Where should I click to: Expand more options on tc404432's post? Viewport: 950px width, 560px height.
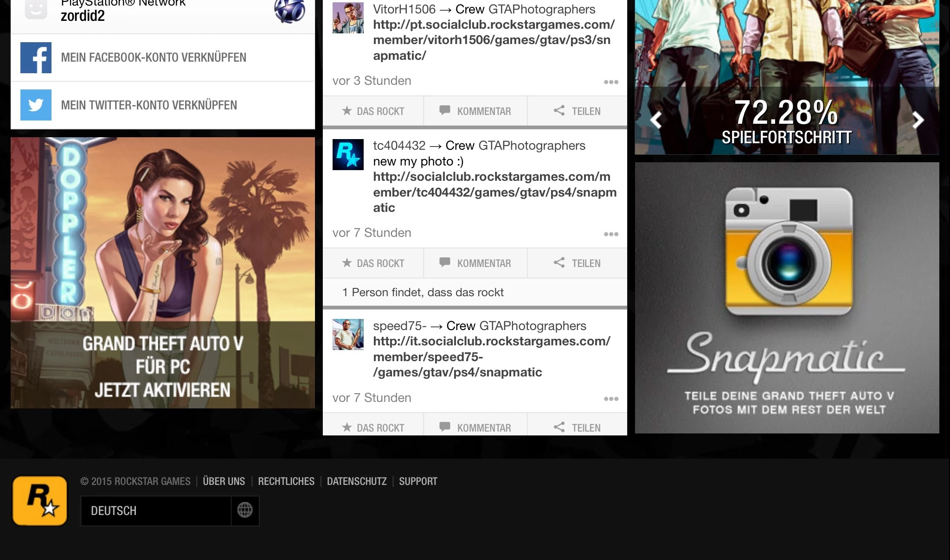tap(611, 234)
